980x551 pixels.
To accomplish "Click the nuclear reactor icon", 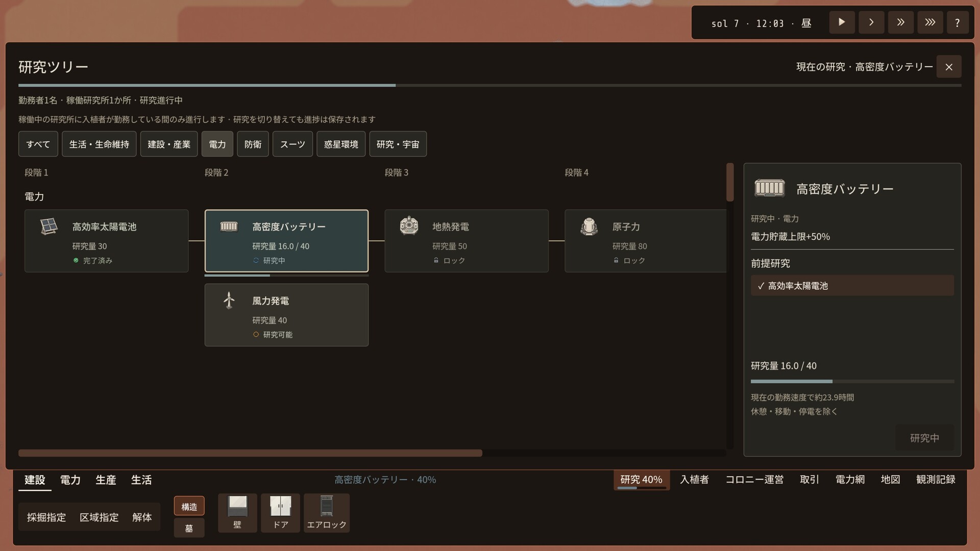I will 589,227.
